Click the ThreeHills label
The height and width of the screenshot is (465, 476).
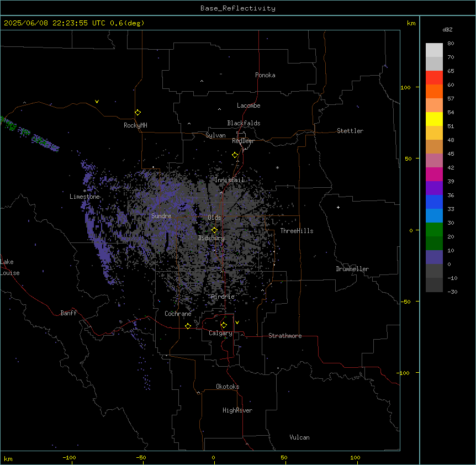[297, 231]
